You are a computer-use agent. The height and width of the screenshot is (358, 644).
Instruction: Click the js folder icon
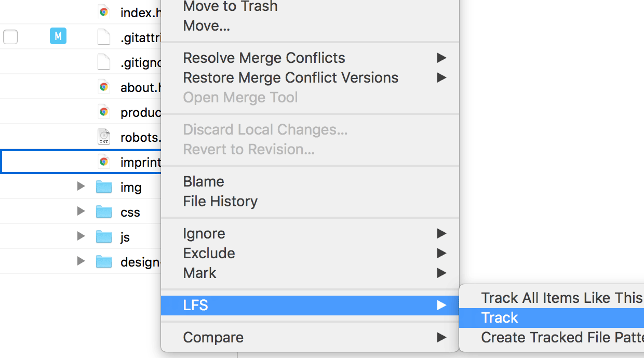(x=104, y=236)
